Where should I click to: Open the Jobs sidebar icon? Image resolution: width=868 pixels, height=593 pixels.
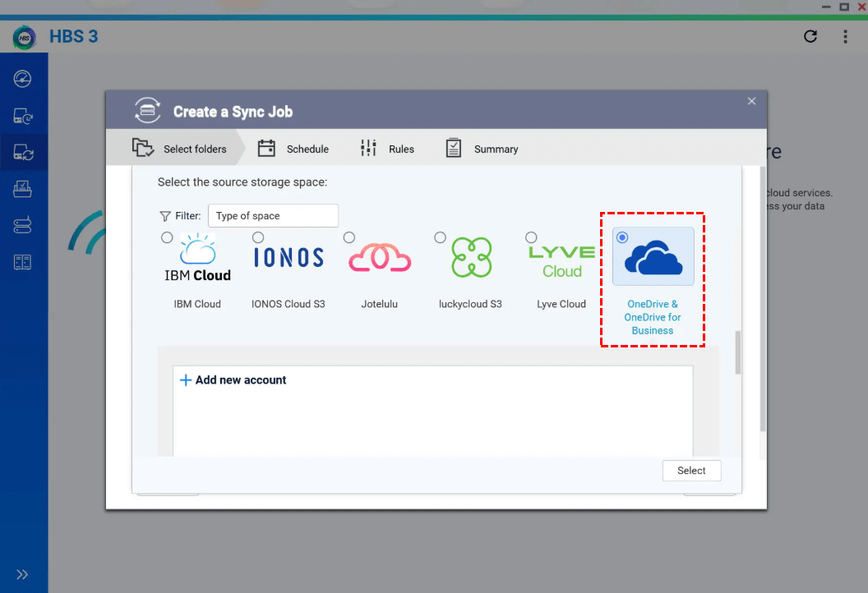(x=23, y=189)
